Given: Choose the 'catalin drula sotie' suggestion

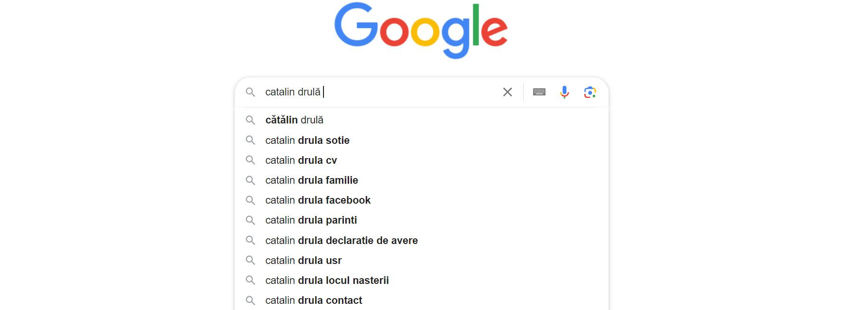Looking at the screenshot, I should click(307, 140).
